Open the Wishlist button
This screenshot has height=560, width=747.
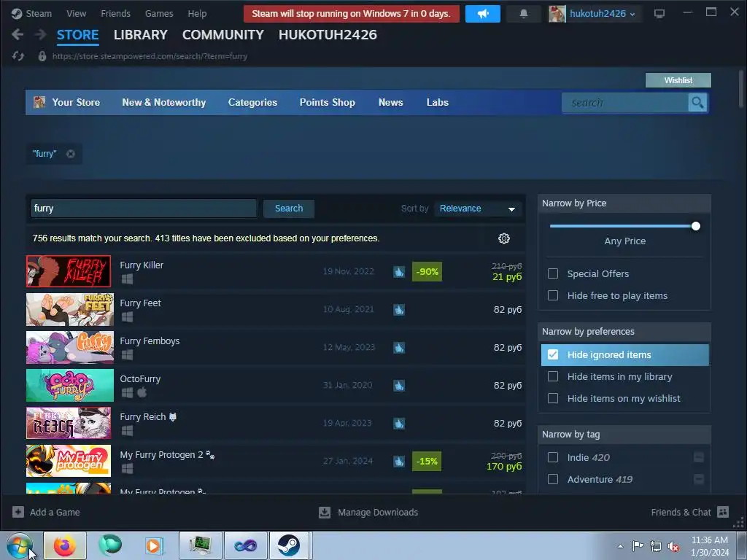[678, 80]
